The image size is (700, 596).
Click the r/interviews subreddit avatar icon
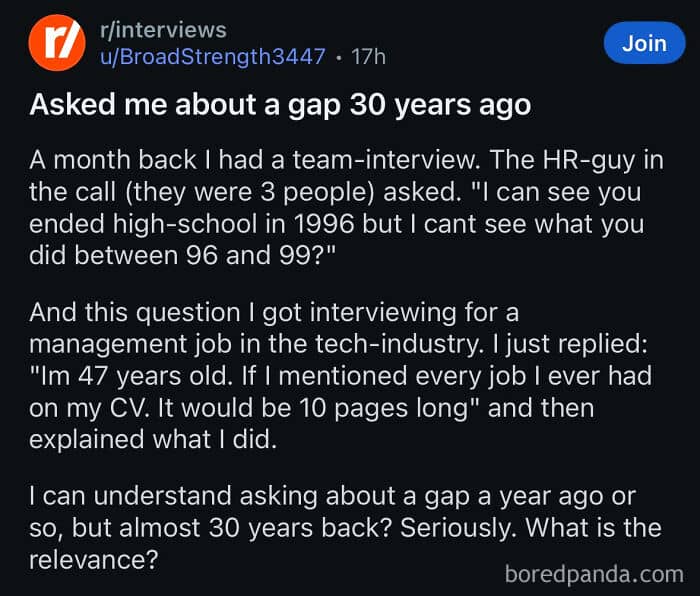tap(58, 44)
